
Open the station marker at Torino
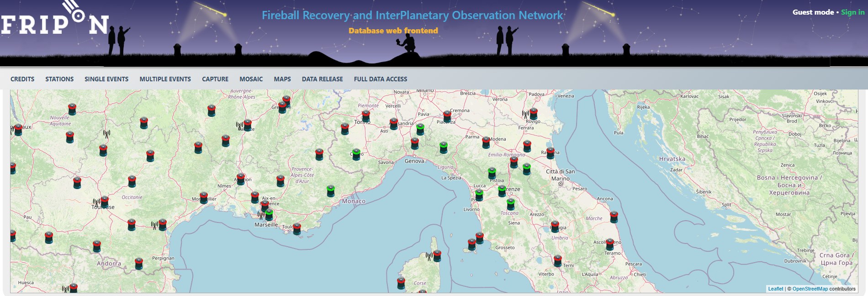coord(365,116)
